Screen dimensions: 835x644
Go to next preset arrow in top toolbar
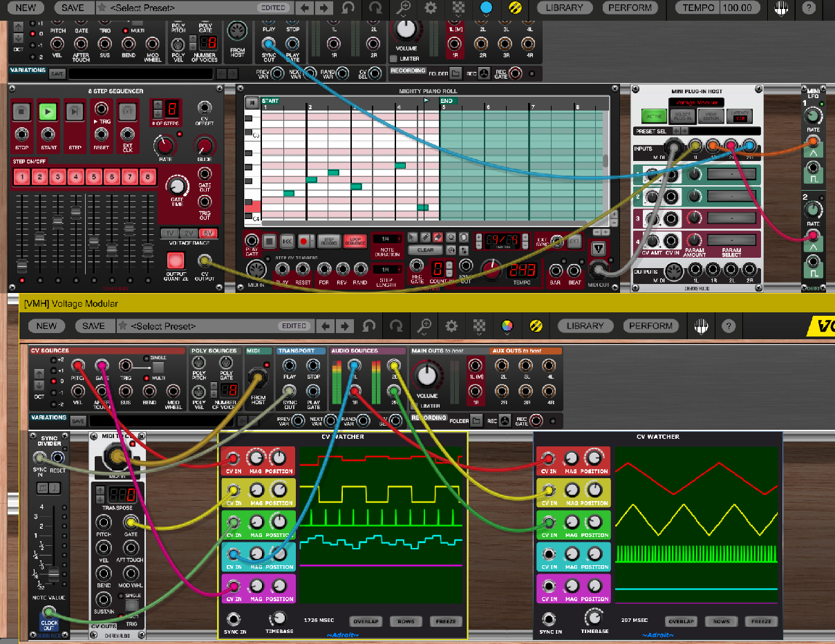coord(322,8)
